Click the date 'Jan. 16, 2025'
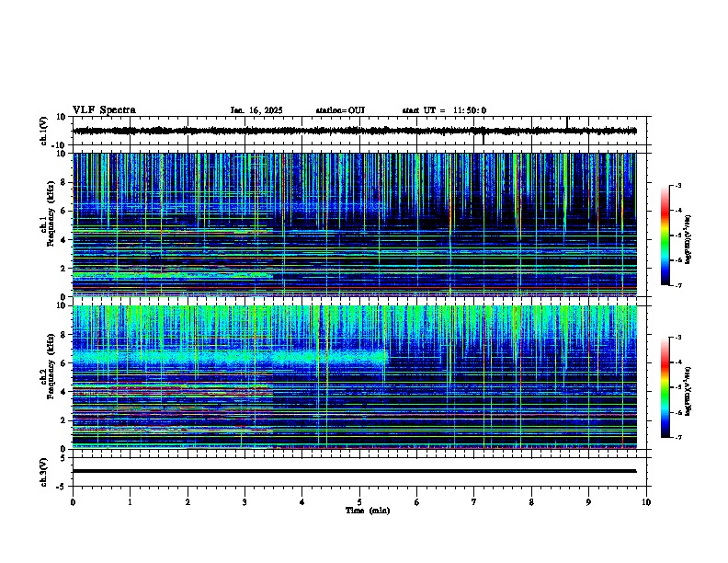728x563 pixels. click(x=256, y=110)
